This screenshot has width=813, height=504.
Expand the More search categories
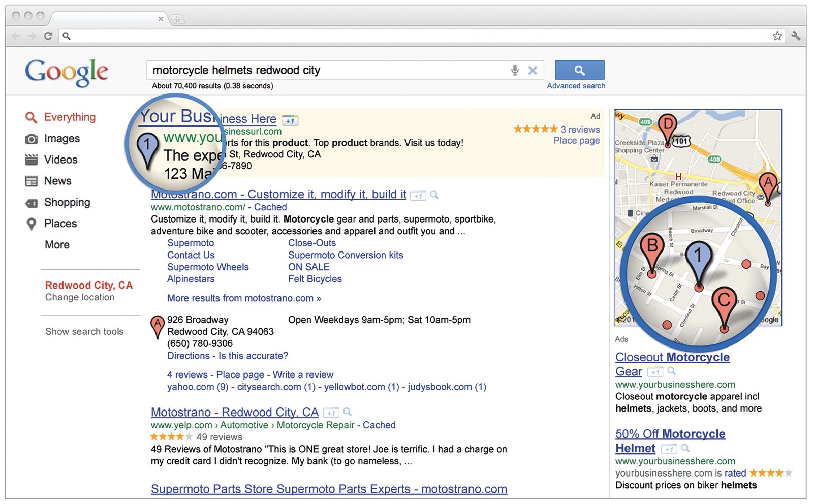pyautogui.click(x=57, y=245)
